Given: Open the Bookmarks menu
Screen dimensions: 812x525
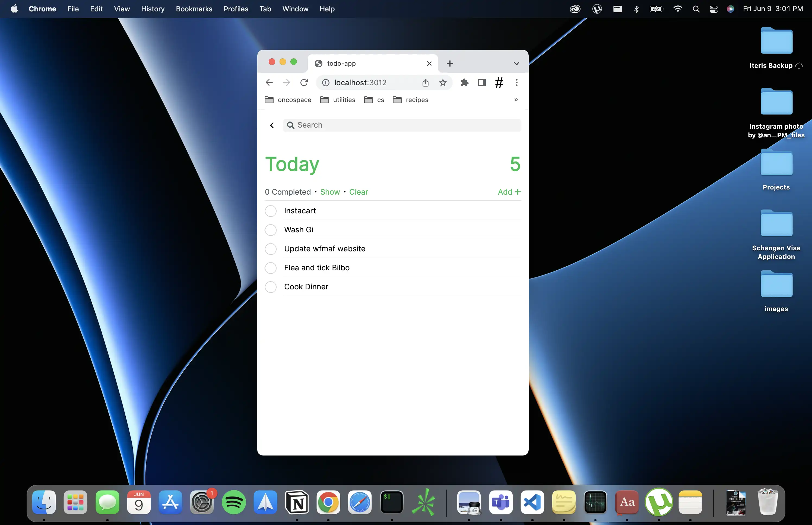Looking at the screenshot, I should 194,9.
